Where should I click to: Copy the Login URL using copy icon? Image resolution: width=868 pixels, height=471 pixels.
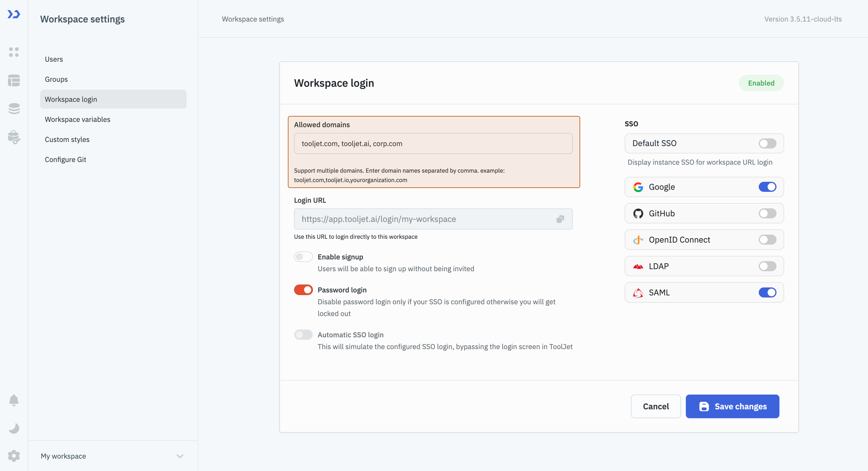[560, 219]
